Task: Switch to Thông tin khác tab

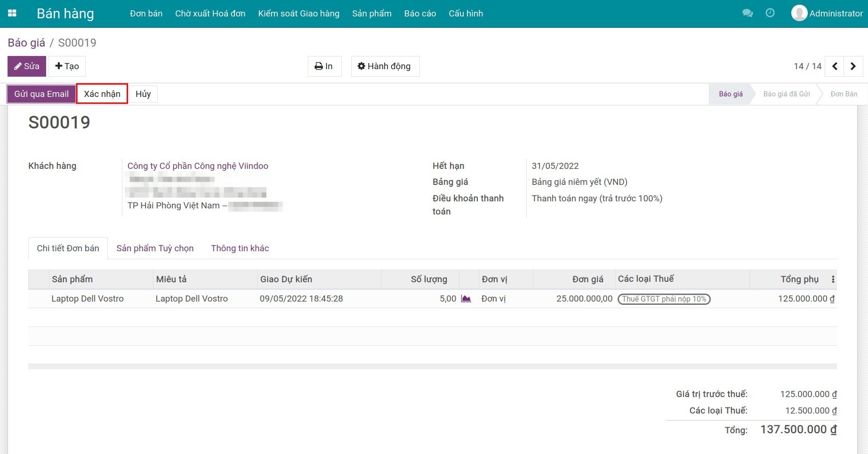Action: pos(240,248)
